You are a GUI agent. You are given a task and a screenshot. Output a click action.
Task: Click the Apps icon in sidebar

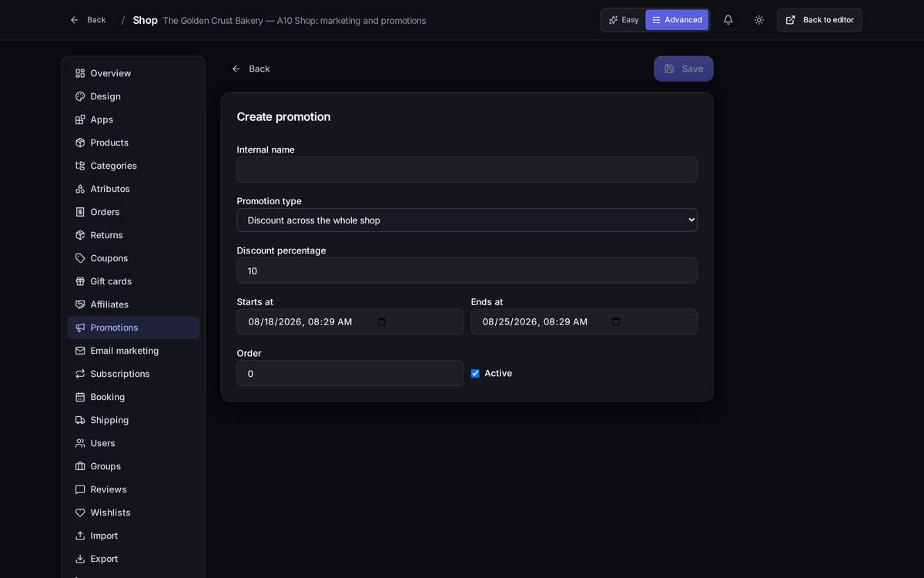point(80,119)
